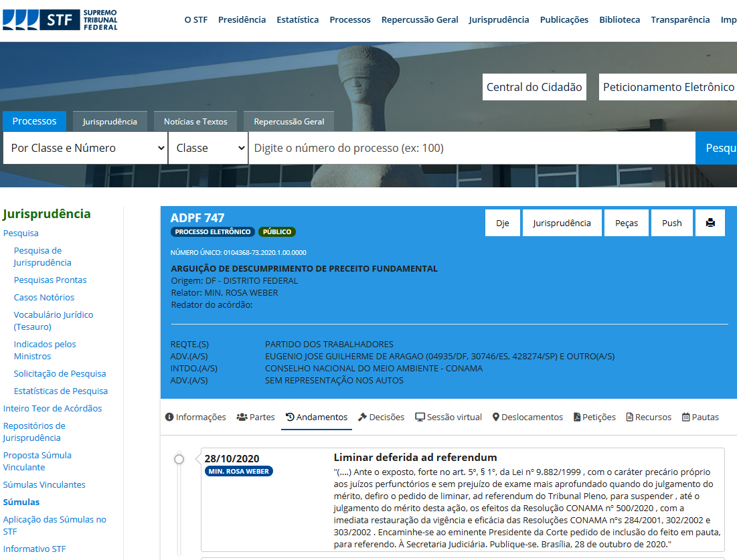This screenshot has height=560, width=737.
Task: Click the blue Pesquisar button
Action: (716, 148)
